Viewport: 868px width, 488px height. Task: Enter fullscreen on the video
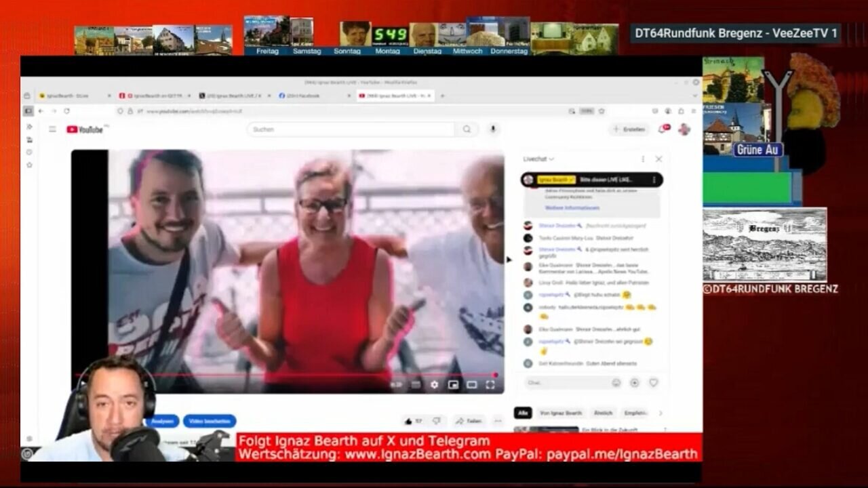(490, 384)
